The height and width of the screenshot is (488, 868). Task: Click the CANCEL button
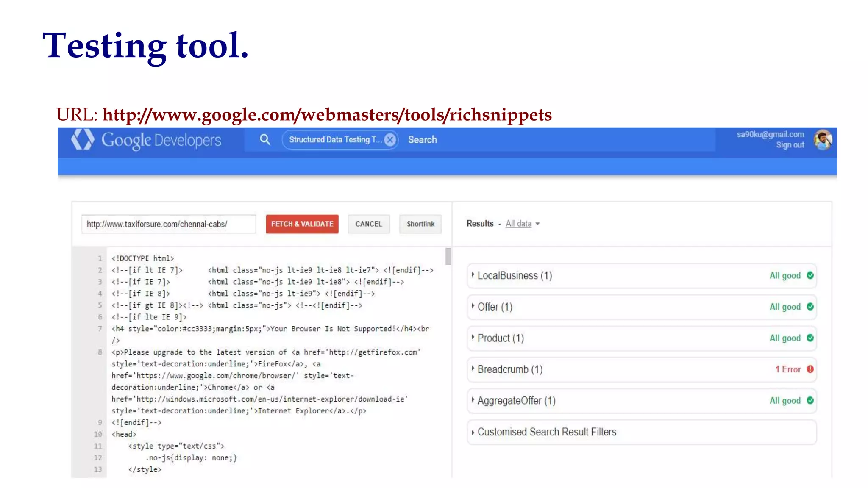tap(369, 224)
